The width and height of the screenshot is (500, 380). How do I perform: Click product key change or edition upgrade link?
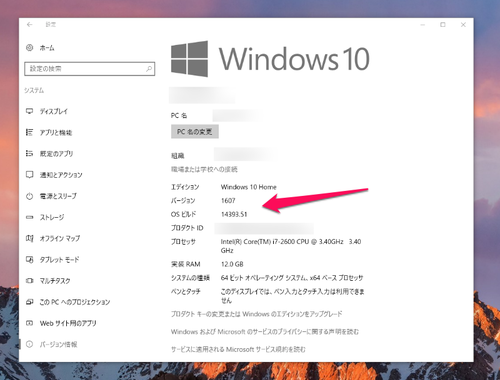click(x=257, y=314)
